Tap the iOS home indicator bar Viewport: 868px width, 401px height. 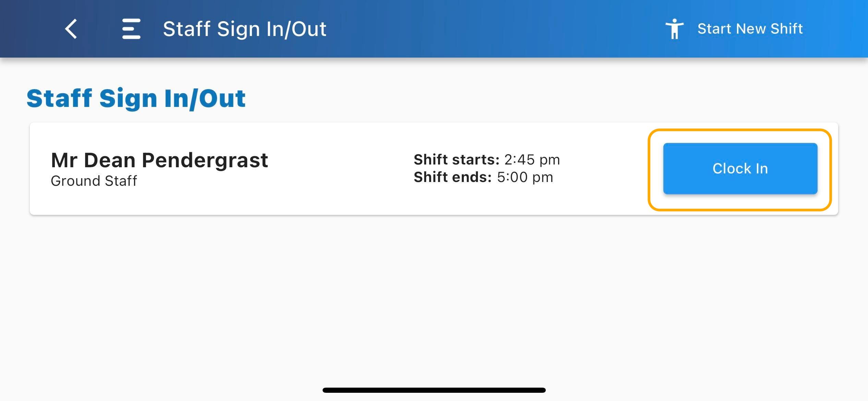tap(434, 390)
